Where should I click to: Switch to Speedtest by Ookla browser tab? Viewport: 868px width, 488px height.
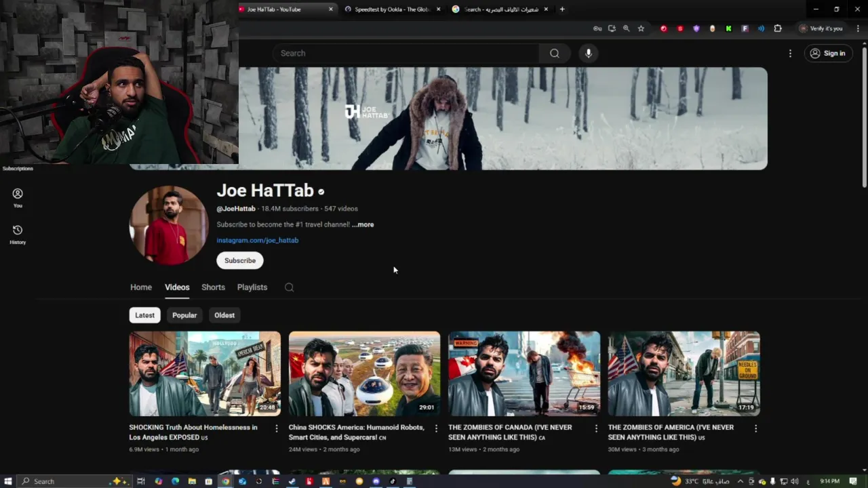tap(392, 9)
